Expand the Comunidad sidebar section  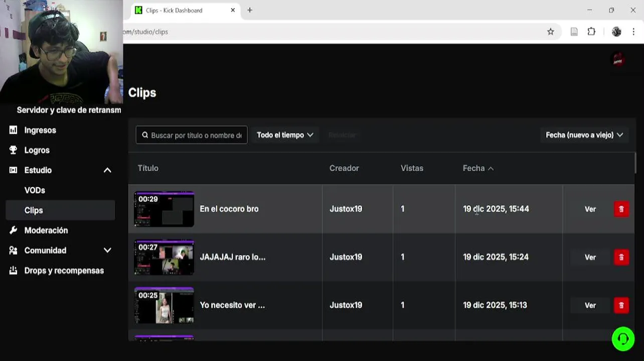coord(107,250)
